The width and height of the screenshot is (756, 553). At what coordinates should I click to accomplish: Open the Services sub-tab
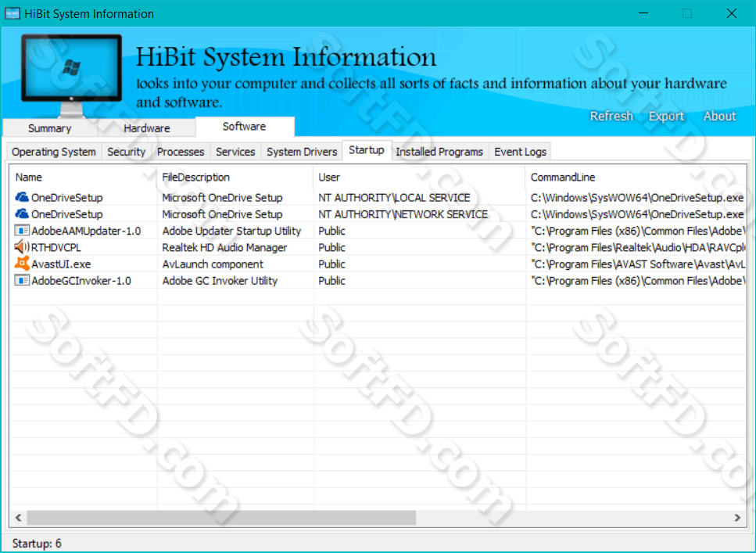(x=235, y=152)
